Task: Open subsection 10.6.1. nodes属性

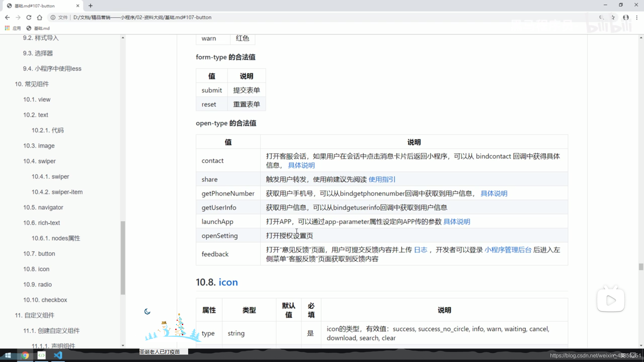Action: (56, 238)
